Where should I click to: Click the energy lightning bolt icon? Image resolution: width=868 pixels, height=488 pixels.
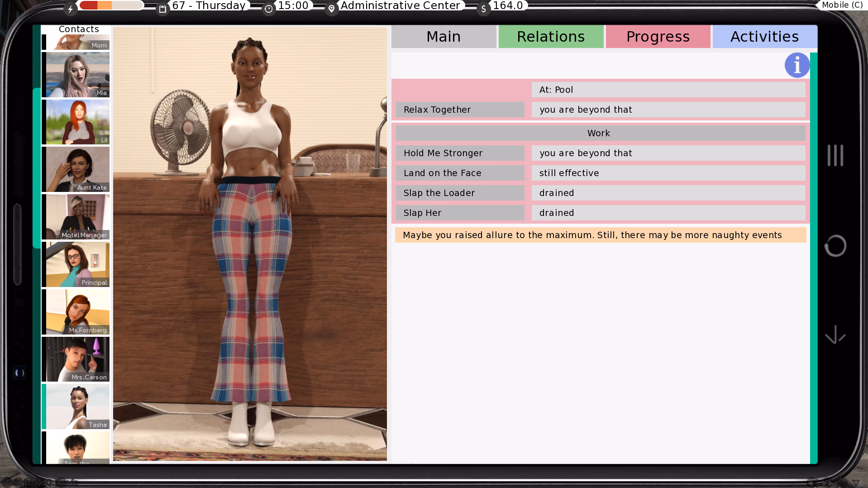pos(70,9)
